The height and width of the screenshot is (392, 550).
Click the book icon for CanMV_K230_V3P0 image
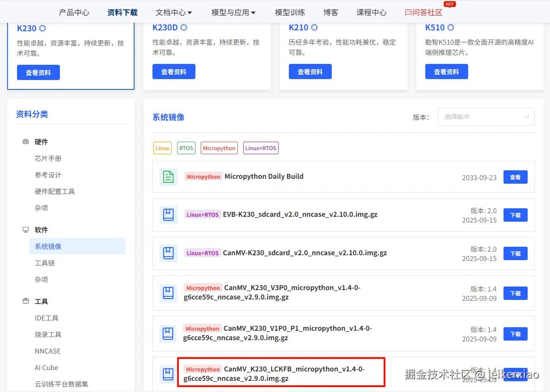pyautogui.click(x=168, y=293)
